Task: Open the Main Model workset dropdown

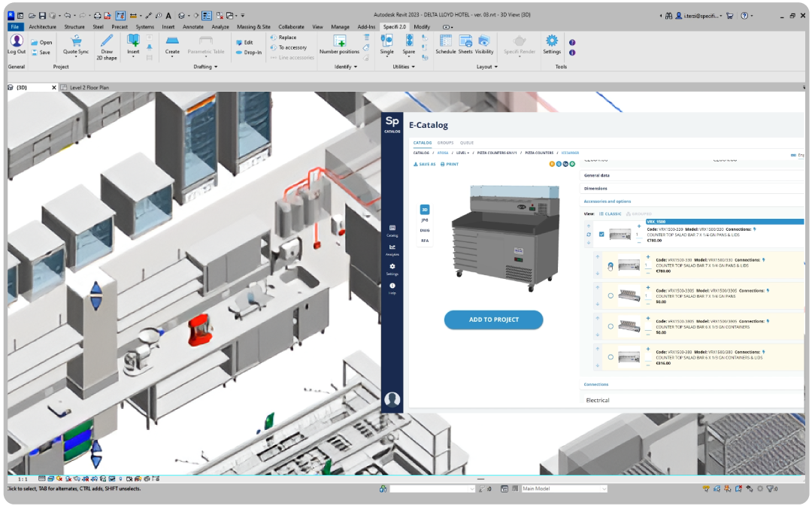Action: (563, 489)
